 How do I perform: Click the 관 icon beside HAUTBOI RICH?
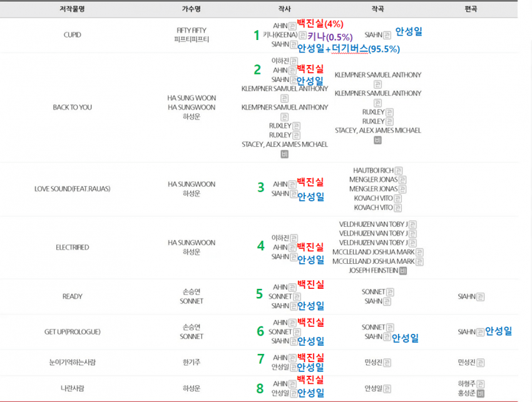point(399,171)
